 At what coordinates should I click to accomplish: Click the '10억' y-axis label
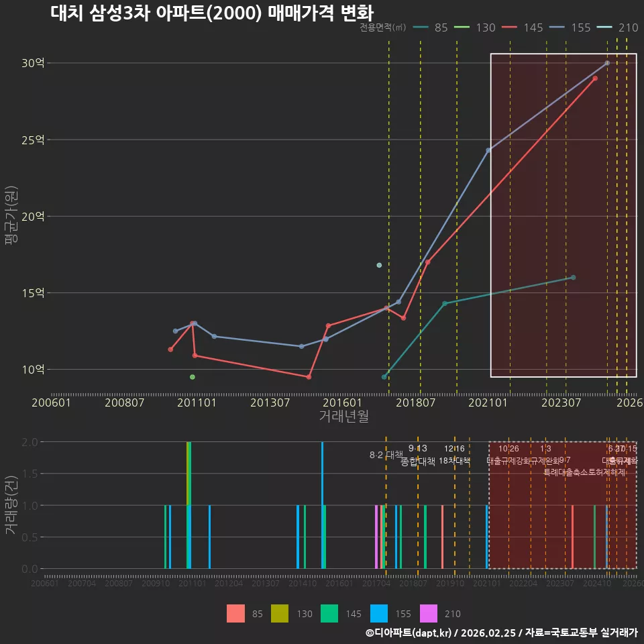pos(33,369)
